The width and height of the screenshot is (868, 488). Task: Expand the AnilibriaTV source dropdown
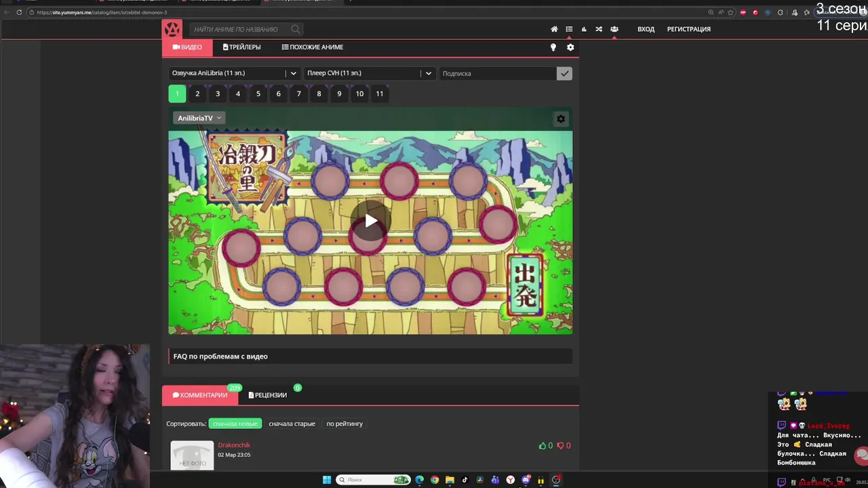click(x=199, y=118)
